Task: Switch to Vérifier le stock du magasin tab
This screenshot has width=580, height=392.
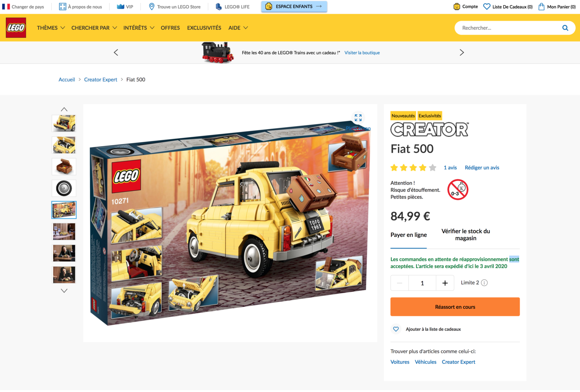Action: (466, 235)
